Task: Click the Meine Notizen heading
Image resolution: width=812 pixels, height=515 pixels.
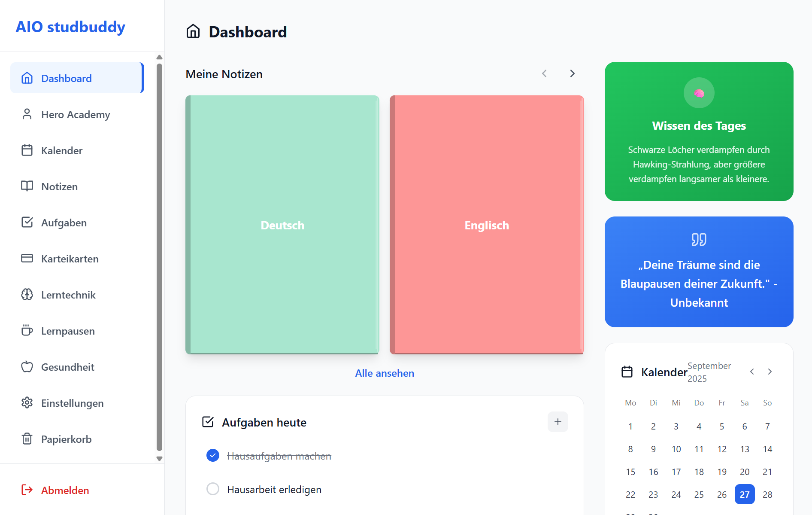Action: point(224,74)
